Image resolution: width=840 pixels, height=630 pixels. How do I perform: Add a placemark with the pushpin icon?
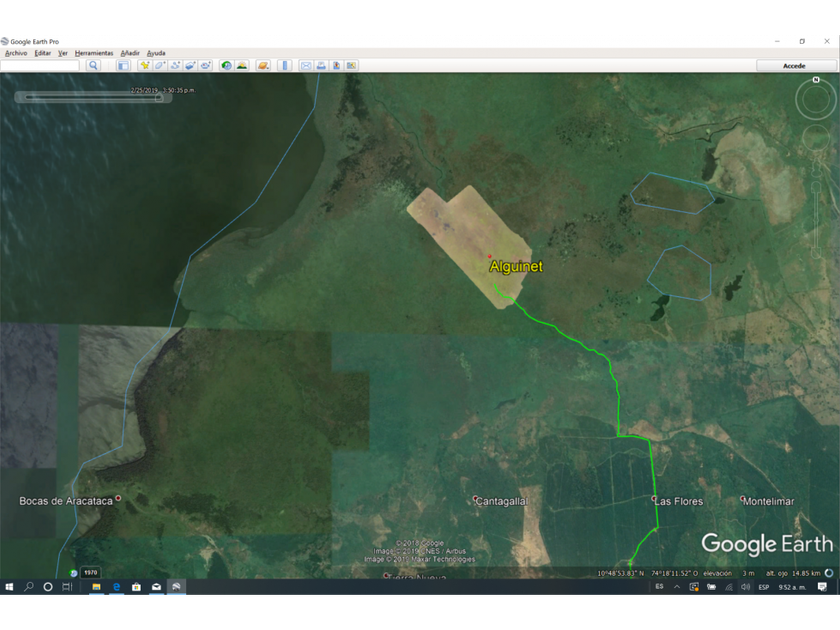tap(145, 65)
